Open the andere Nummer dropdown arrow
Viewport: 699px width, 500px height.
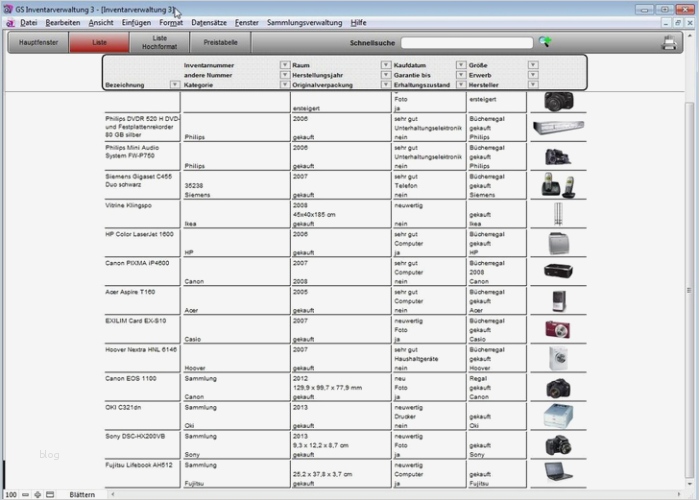[284, 74]
